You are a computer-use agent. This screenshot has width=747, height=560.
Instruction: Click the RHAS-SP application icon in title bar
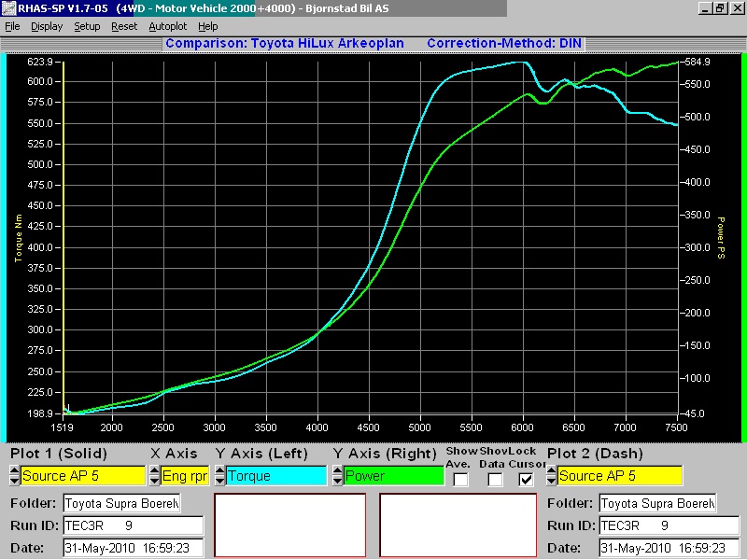pyautogui.click(x=8, y=8)
